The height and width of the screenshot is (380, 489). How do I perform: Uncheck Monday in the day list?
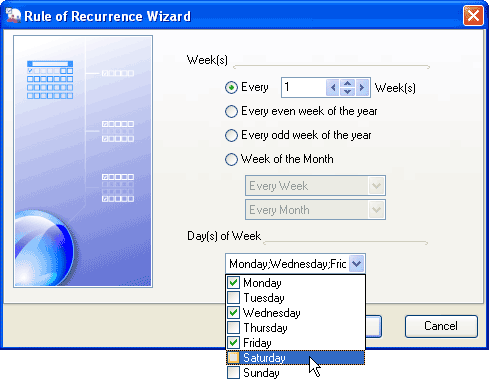(233, 283)
